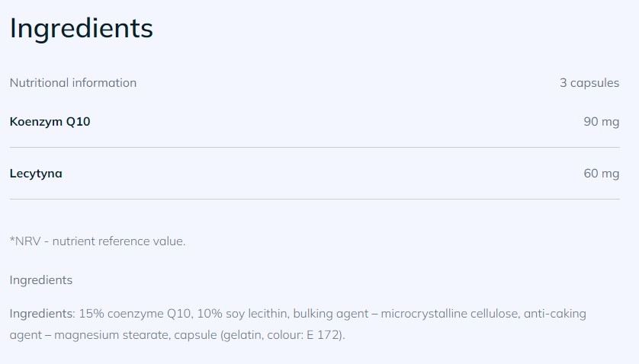Click the small Ingredients subheading above the paragraph
The image size is (639, 364).
[41, 280]
